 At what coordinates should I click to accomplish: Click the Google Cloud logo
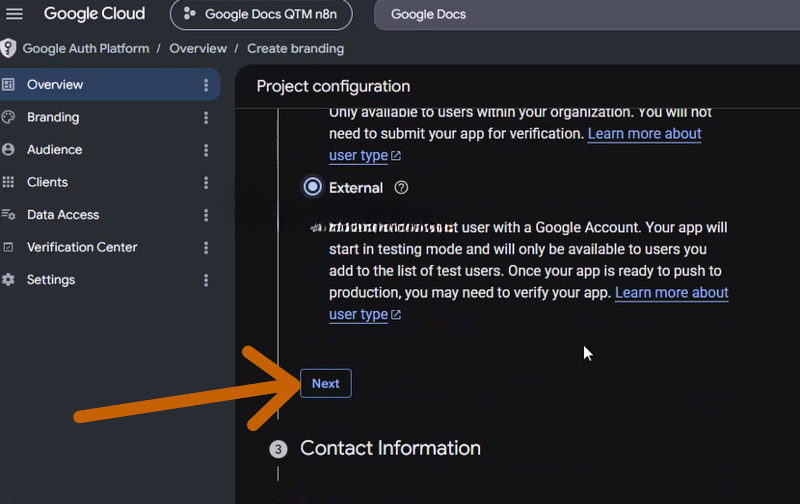94,14
